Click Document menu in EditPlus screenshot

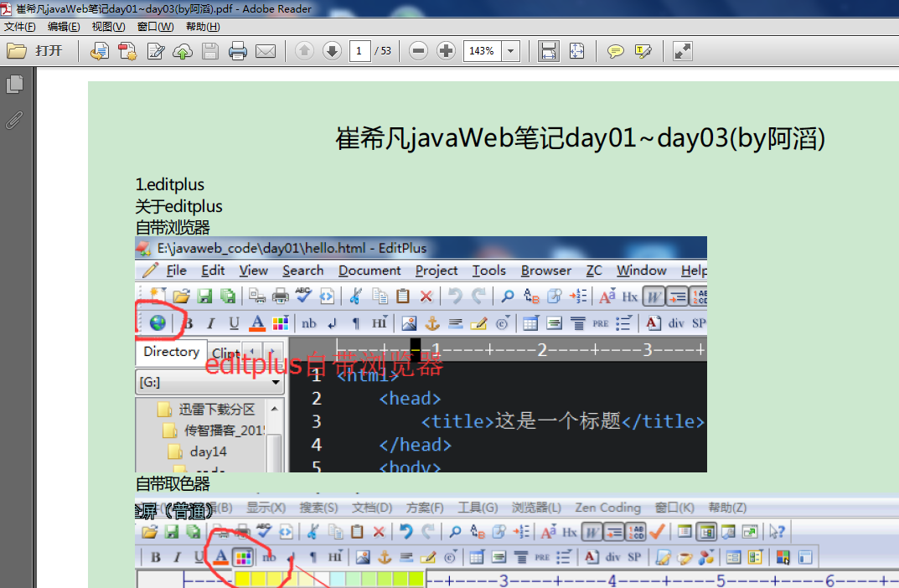click(x=369, y=271)
